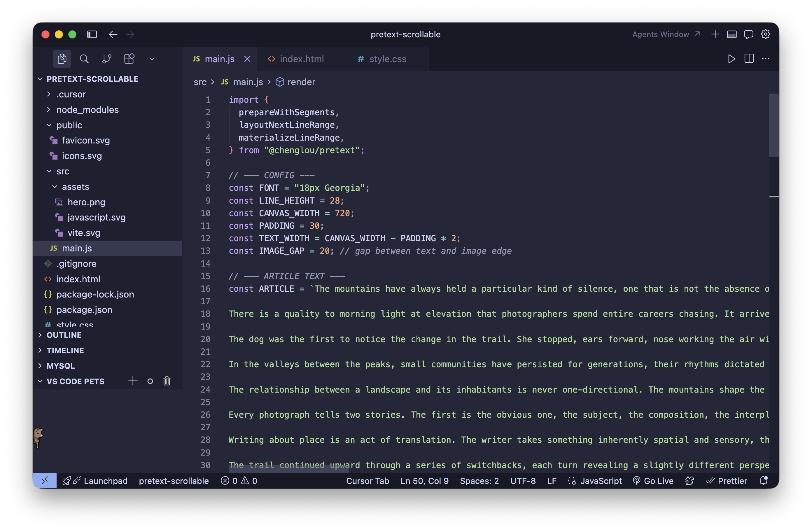812x532 pixels.
Task: Collapse the VS CODE PETS section
Action: click(76, 381)
